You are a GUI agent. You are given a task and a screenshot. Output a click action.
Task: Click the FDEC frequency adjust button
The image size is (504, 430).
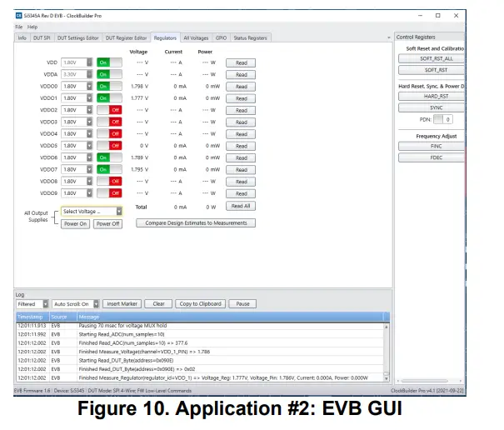point(432,157)
